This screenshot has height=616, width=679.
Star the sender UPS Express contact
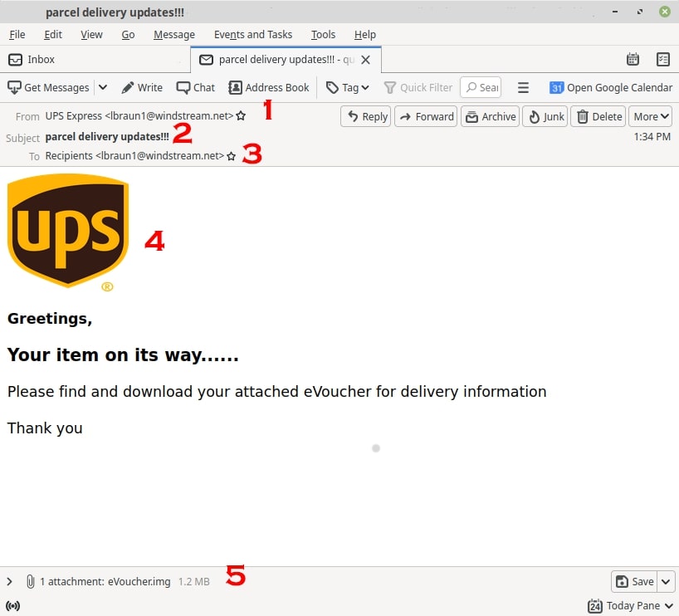point(241,116)
